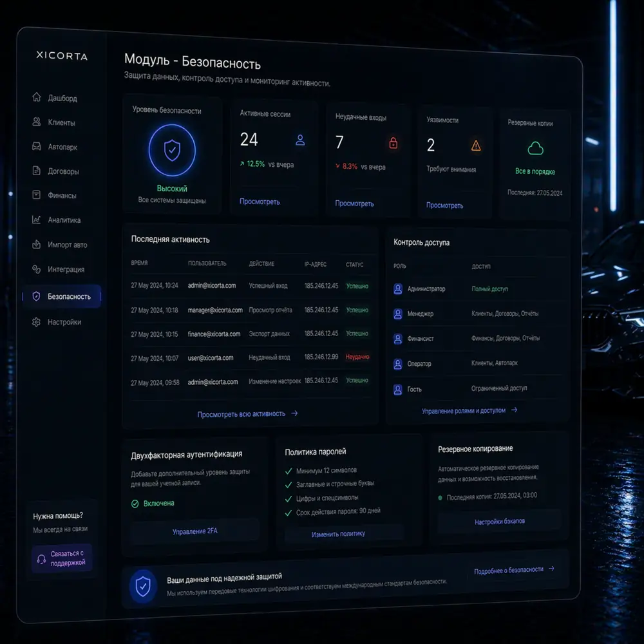
Task: Click the shield icon beside Безопасность in the sidebar
Action: coord(37,296)
